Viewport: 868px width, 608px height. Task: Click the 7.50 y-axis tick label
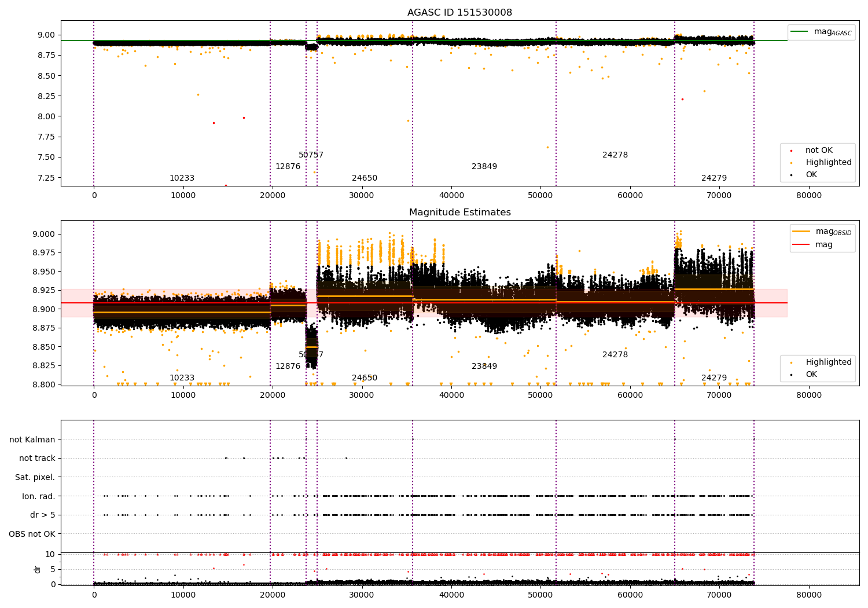tap(46, 158)
